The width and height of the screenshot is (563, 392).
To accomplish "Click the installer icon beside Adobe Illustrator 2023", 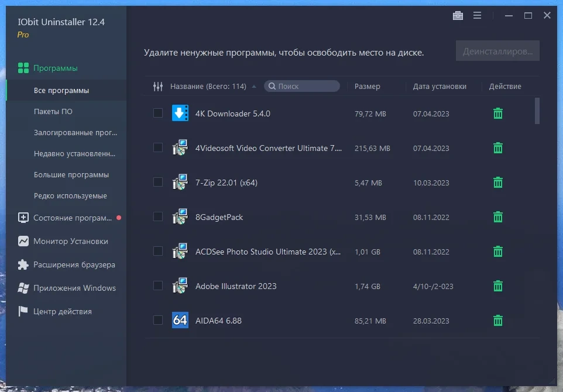I will click(x=180, y=286).
